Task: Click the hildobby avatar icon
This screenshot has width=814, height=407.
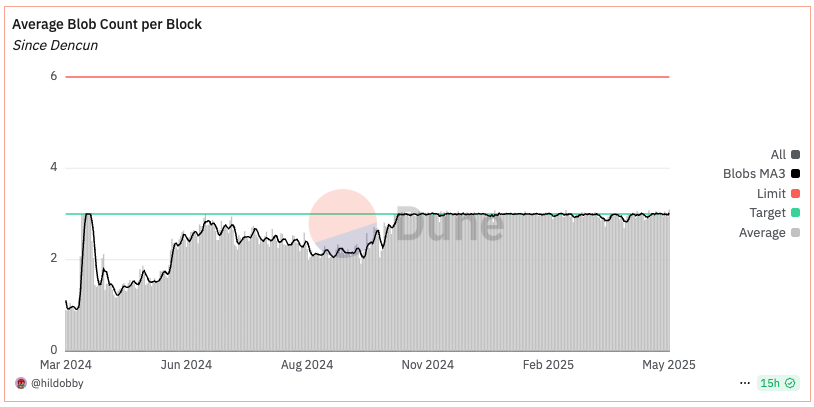Action: tap(21, 384)
